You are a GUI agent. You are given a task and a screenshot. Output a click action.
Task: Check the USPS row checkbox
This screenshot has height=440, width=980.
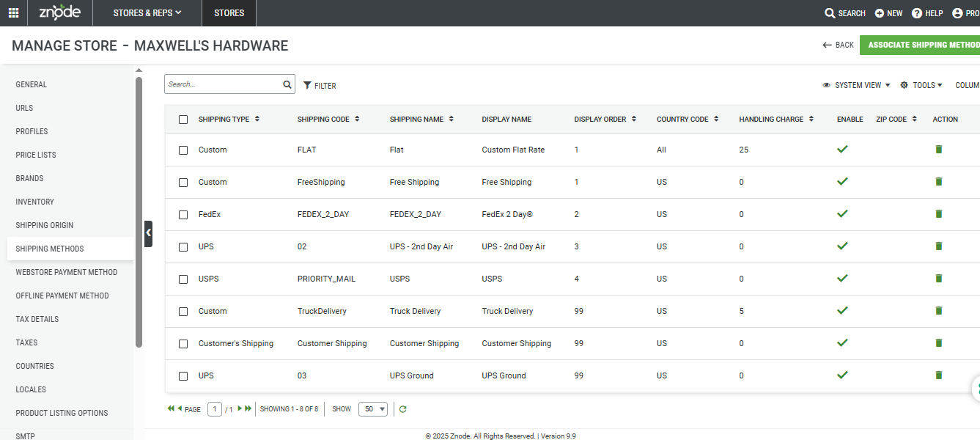pos(183,279)
